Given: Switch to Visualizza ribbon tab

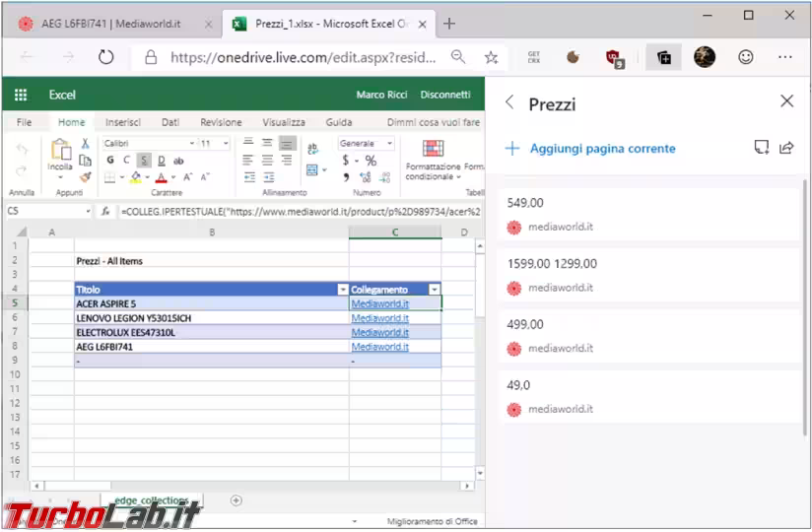Looking at the screenshot, I should [x=283, y=122].
